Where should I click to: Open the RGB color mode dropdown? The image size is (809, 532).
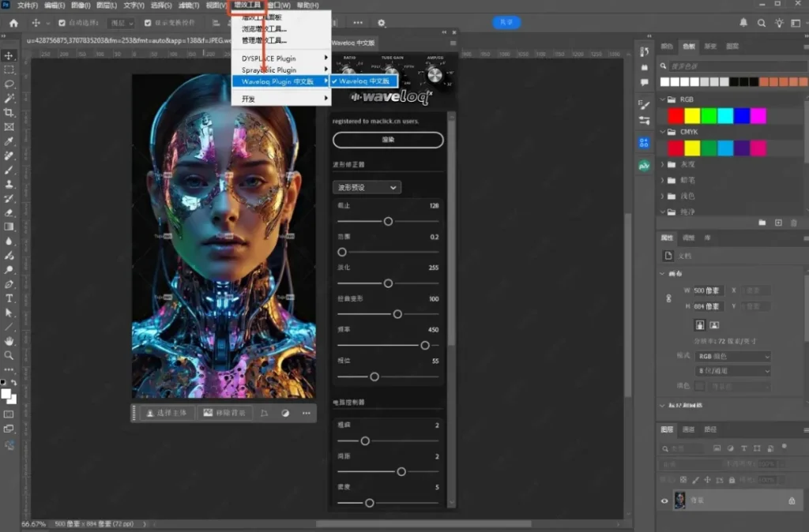[733, 356]
